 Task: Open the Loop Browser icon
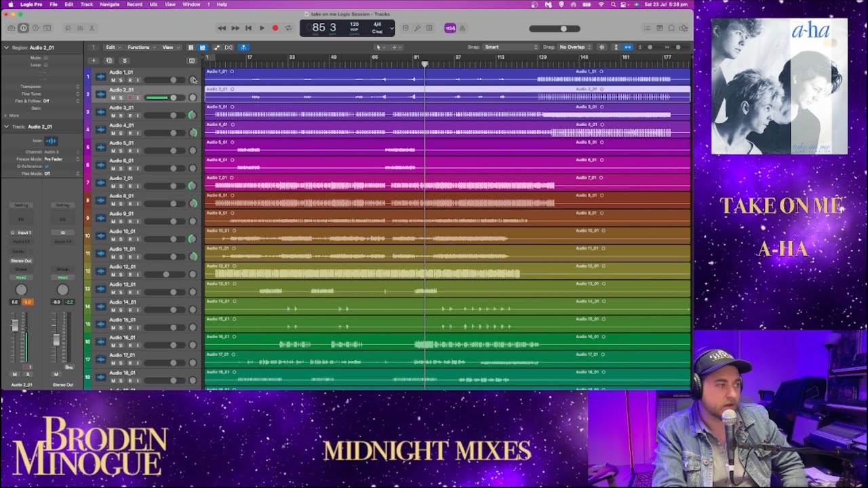671,28
